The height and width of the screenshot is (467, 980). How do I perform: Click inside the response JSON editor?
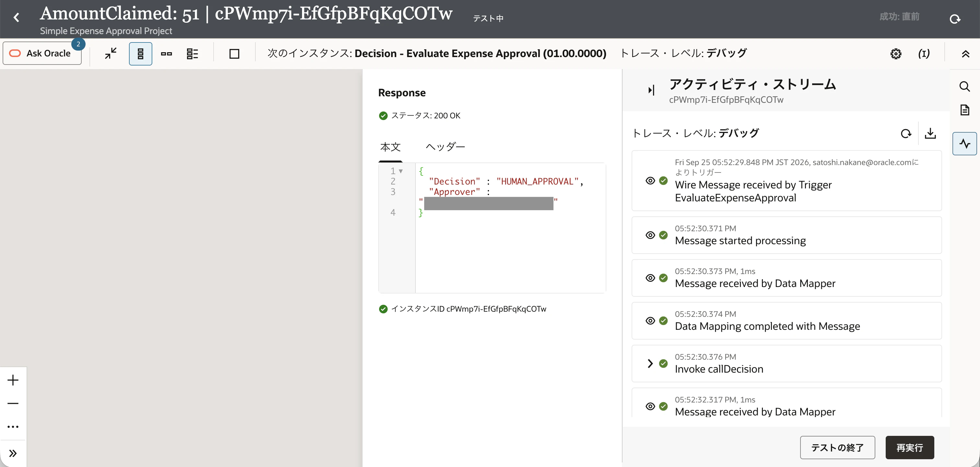tap(492, 228)
